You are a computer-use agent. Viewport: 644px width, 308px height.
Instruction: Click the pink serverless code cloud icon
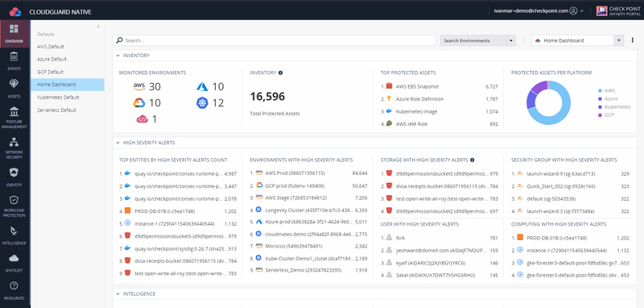(x=142, y=119)
